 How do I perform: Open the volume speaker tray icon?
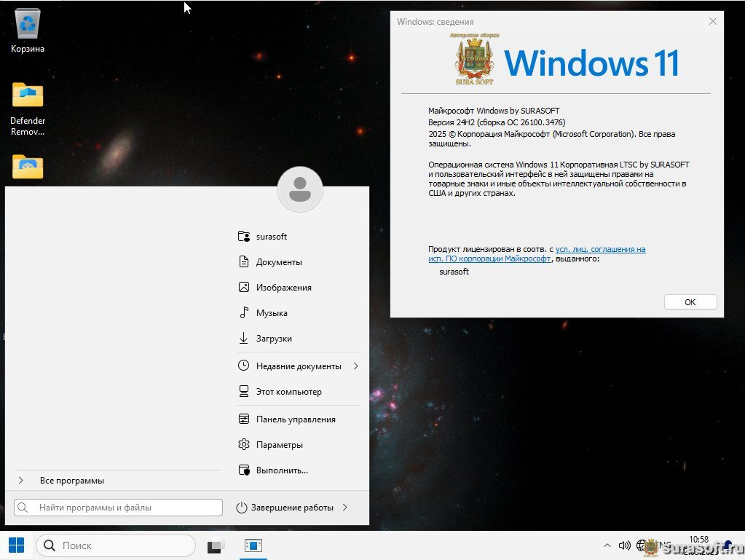624,545
